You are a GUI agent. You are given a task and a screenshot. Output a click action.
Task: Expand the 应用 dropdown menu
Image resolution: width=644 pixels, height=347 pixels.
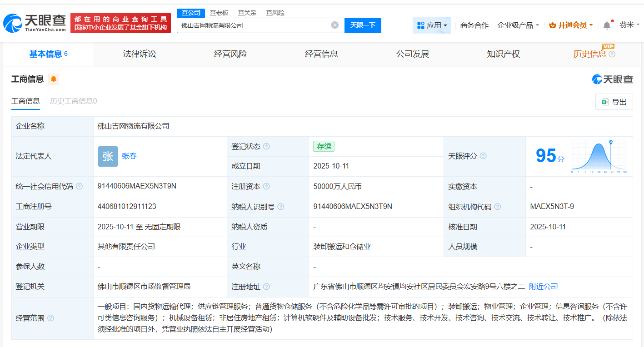[432, 25]
